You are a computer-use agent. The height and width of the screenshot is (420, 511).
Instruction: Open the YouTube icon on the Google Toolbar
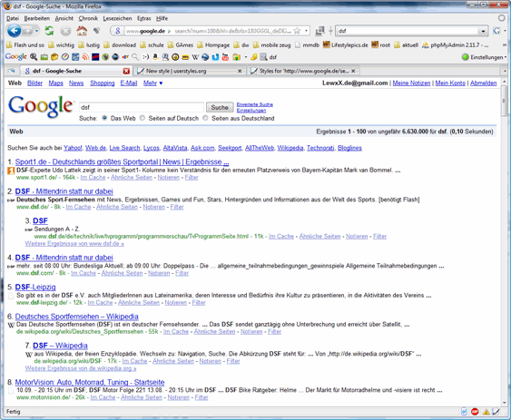click(225, 57)
